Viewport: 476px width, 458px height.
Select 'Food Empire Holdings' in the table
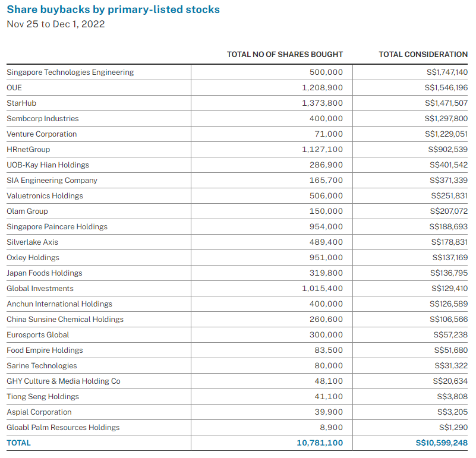[45, 350]
